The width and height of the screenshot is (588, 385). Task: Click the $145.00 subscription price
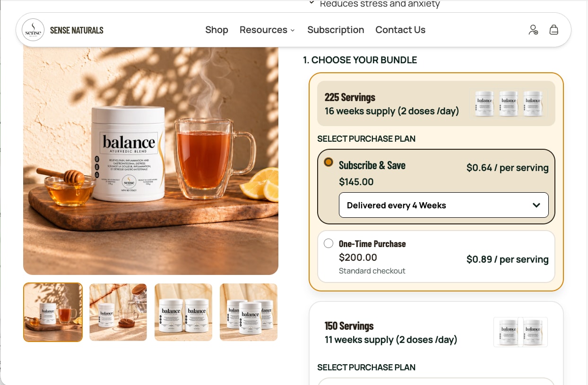click(356, 182)
